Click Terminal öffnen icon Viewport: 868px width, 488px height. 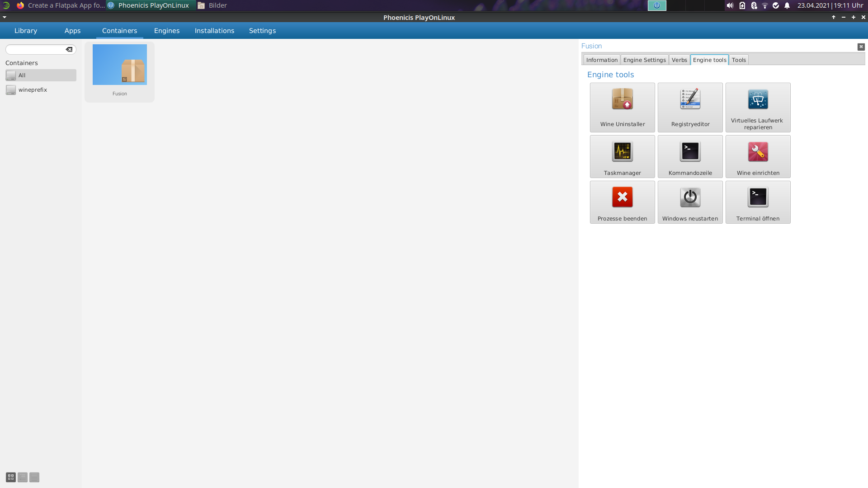coord(758,197)
